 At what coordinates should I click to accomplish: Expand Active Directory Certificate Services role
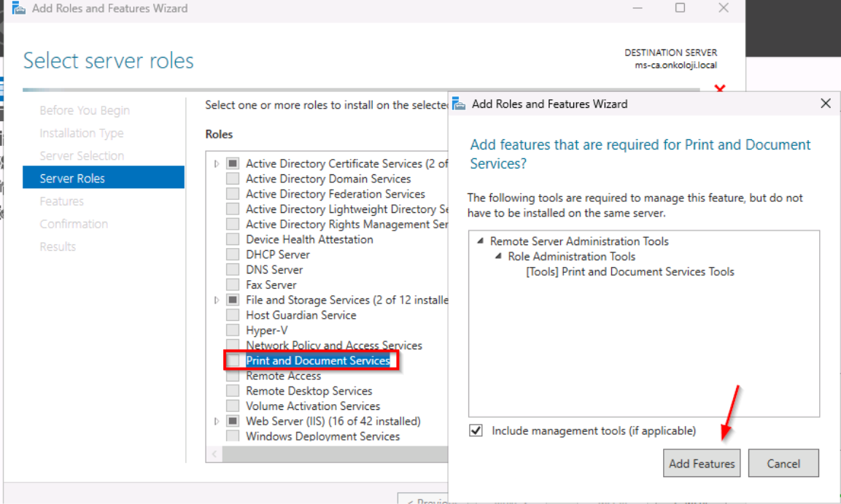pyautogui.click(x=217, y=163)
